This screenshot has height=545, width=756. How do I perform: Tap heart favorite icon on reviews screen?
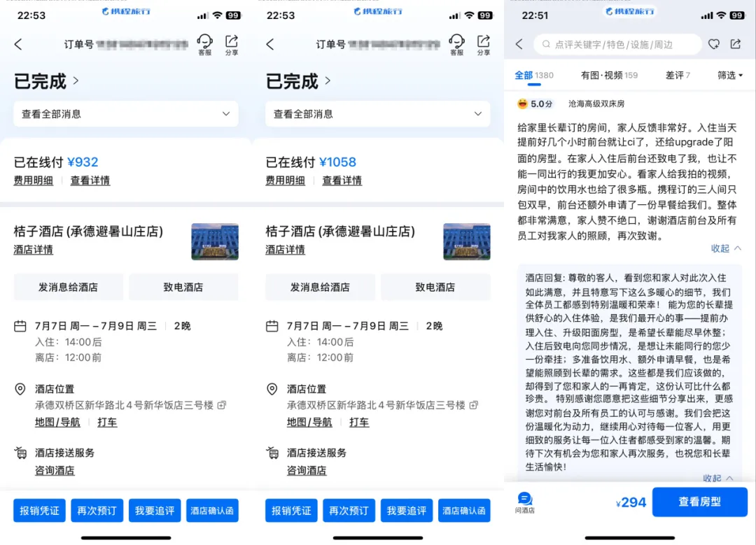pos(714,44)
